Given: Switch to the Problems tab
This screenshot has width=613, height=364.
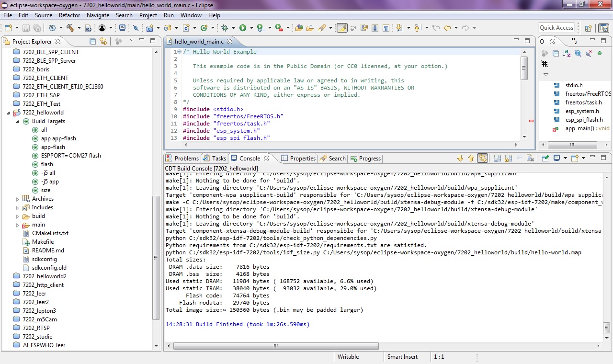Looking at the screenshot, I should (x=182, y=158).
